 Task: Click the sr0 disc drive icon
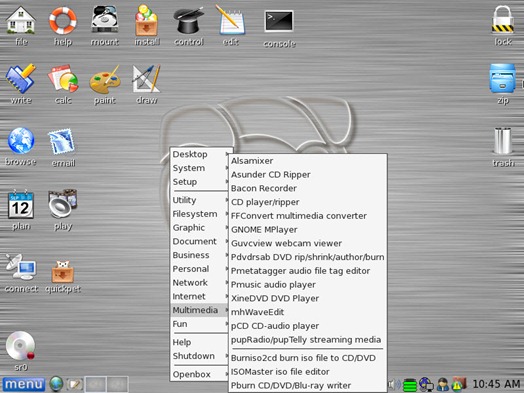[21, 346]
